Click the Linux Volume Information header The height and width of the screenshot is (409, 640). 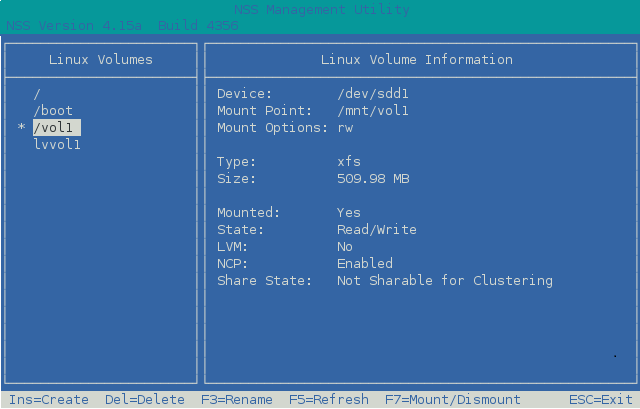(417, 59)
